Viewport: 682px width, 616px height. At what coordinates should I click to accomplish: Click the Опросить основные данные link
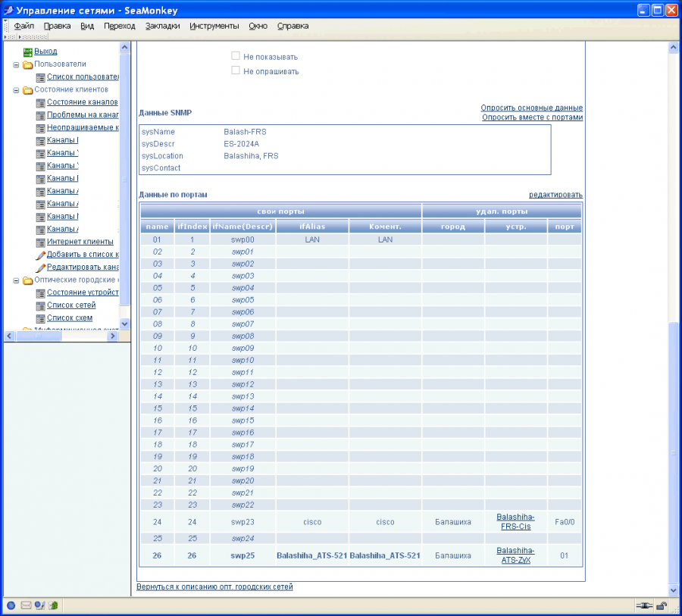click(531, 108)
